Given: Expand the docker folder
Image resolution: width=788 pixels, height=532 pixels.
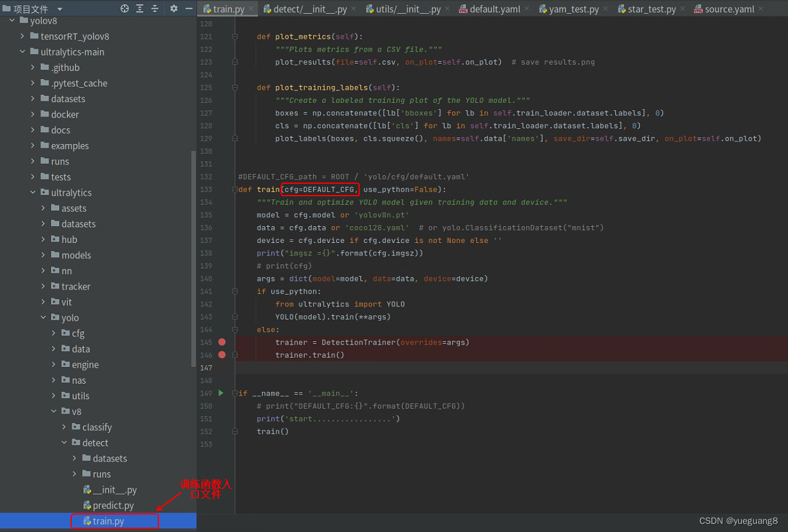Looking at the screenshot, I should (x=33, y=115).
